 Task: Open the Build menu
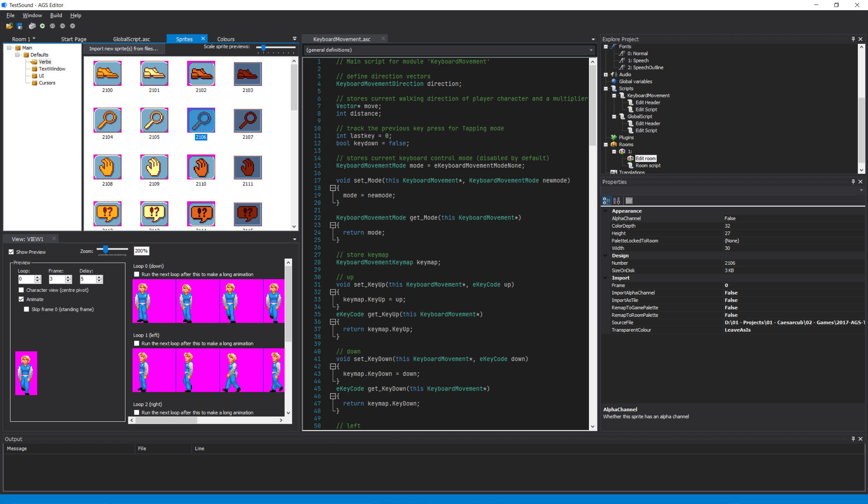click(x=56, y=15)
